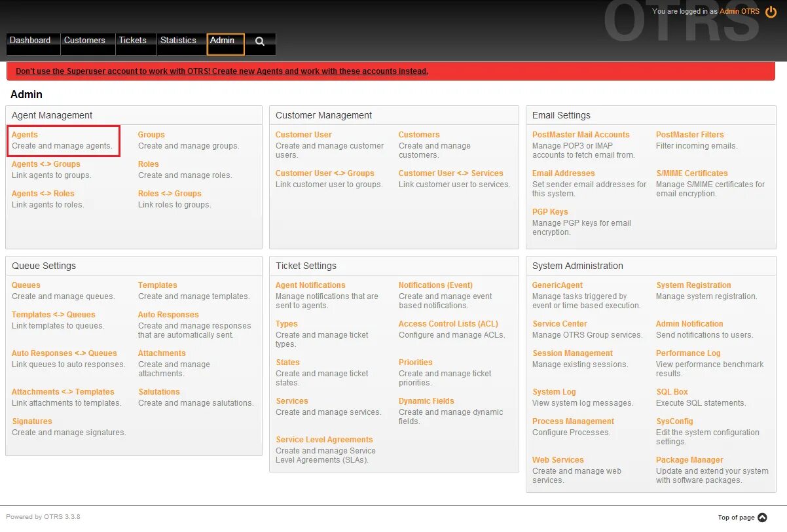Open Agent Notifications
Image resolution: width=787 pixels, height=532 pixels.
tap(310, 285)
